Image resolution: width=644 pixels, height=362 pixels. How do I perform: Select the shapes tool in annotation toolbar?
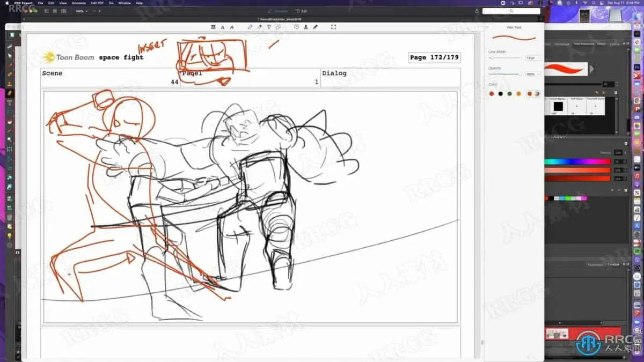tap(278, 27)
